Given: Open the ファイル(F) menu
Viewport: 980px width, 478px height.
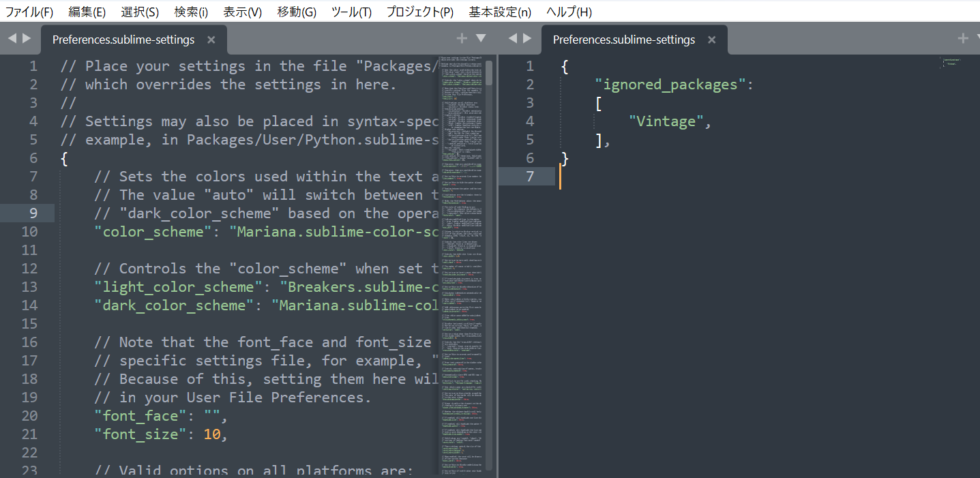Looking at the screenshot, I should [x=29, y=11].
